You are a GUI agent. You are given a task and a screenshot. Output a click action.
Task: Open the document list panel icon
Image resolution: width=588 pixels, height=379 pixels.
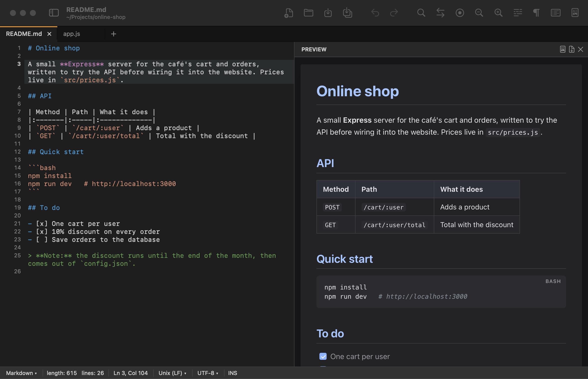[x=556, y=13]
